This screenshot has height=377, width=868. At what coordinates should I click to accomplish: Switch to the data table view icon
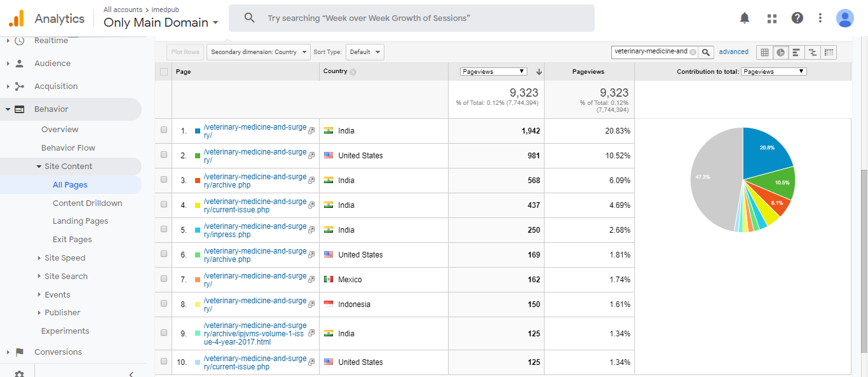(764, 52)
